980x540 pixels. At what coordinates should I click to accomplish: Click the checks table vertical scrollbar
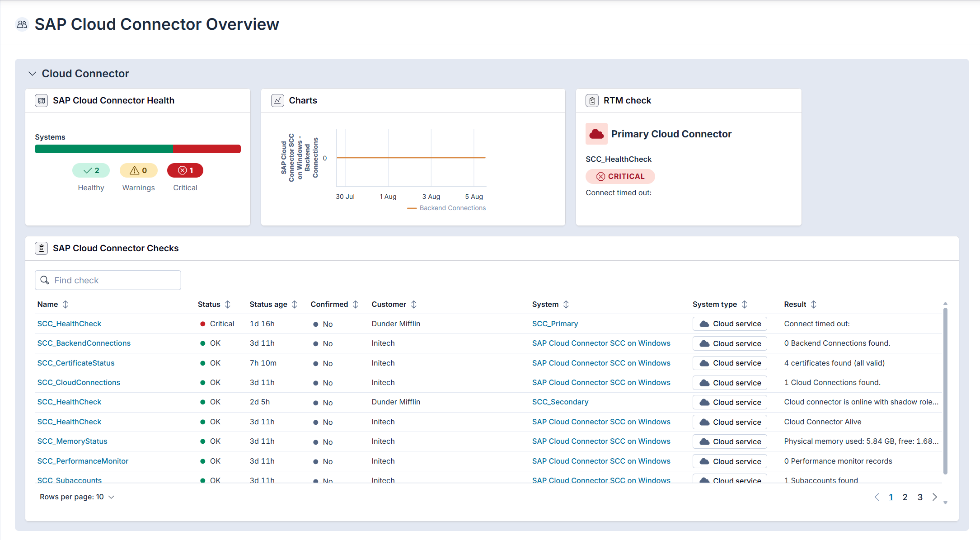coord(945,391)
